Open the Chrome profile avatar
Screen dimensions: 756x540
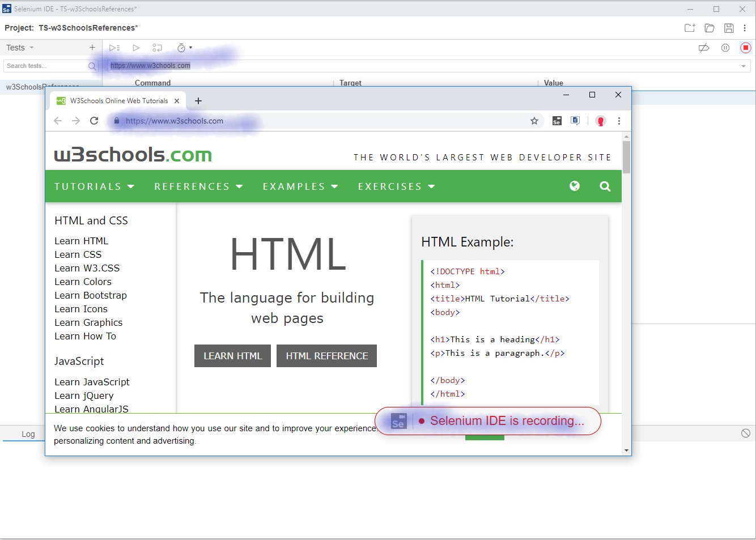(x=601, y=121)
